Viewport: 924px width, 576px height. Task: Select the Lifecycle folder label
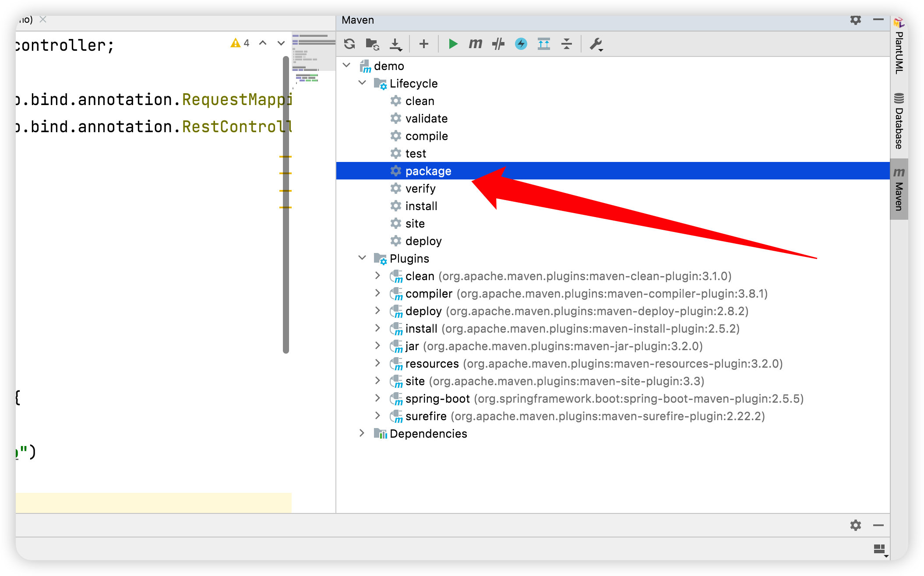click(413, 84)
